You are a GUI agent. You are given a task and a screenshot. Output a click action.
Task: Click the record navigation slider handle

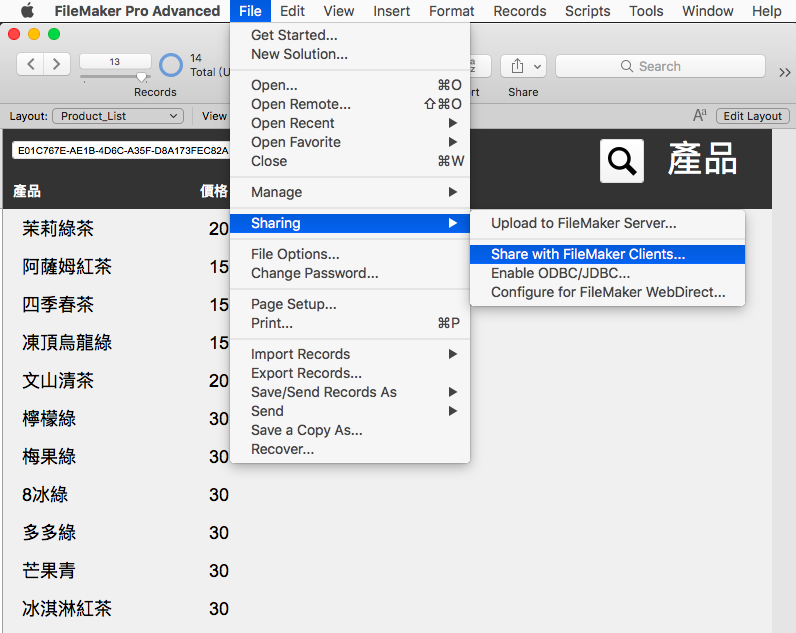[x=142, y=77]
